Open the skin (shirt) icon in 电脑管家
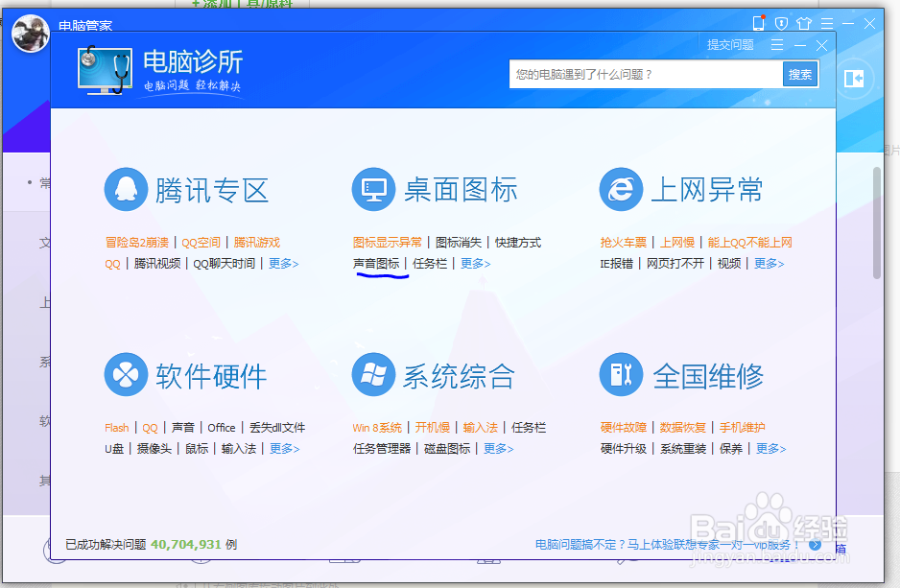The image size is (900, 588). coord(804,24)
